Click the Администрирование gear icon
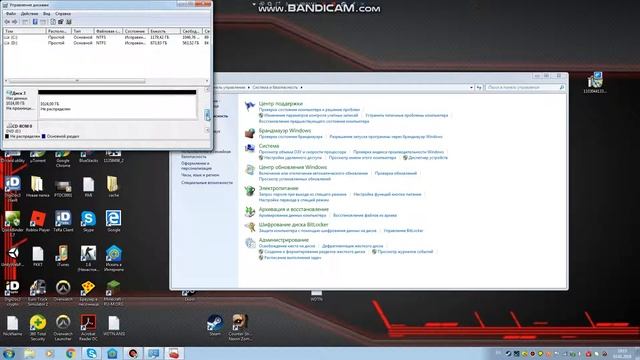This screenshot has height=360, width=640. (250, 243)
